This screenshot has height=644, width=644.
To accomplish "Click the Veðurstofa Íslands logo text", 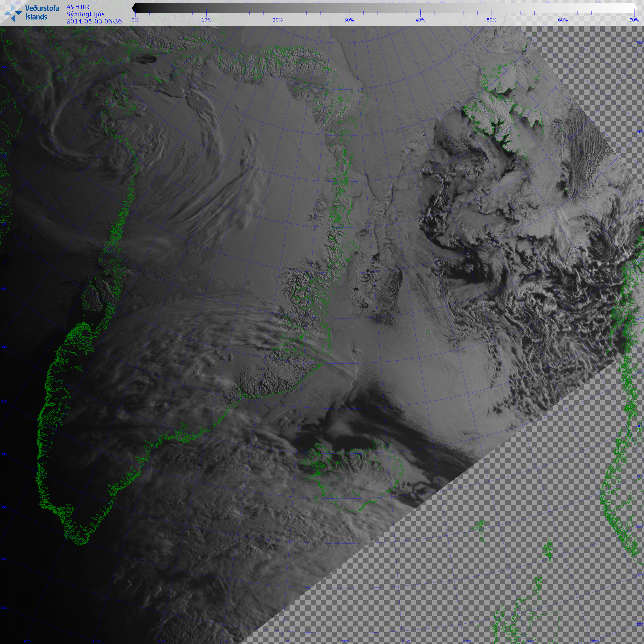I will pyautogui.click(x=42, y=13).
